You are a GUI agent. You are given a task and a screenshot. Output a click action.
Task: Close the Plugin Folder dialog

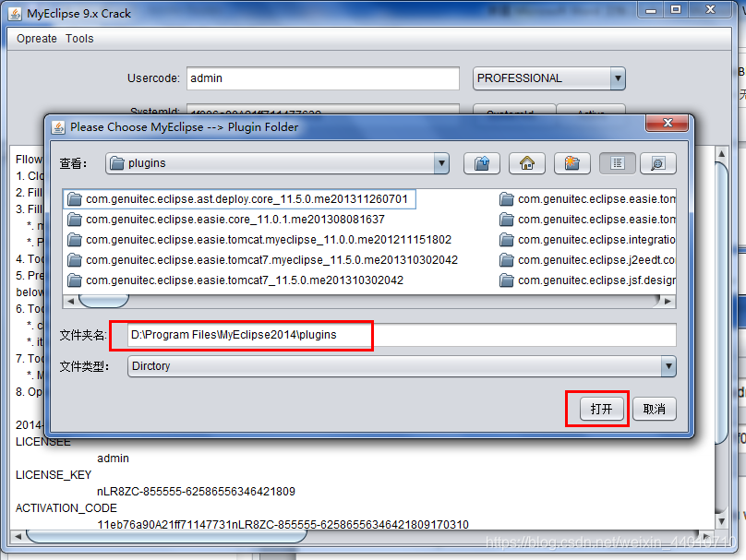667,123
